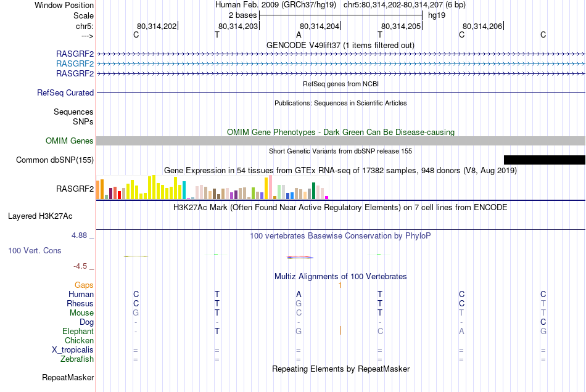The width and height of the screenshot is (586, 392).
Task: Open Common dbSNP(155) track label
Action: tap(55, 160)
